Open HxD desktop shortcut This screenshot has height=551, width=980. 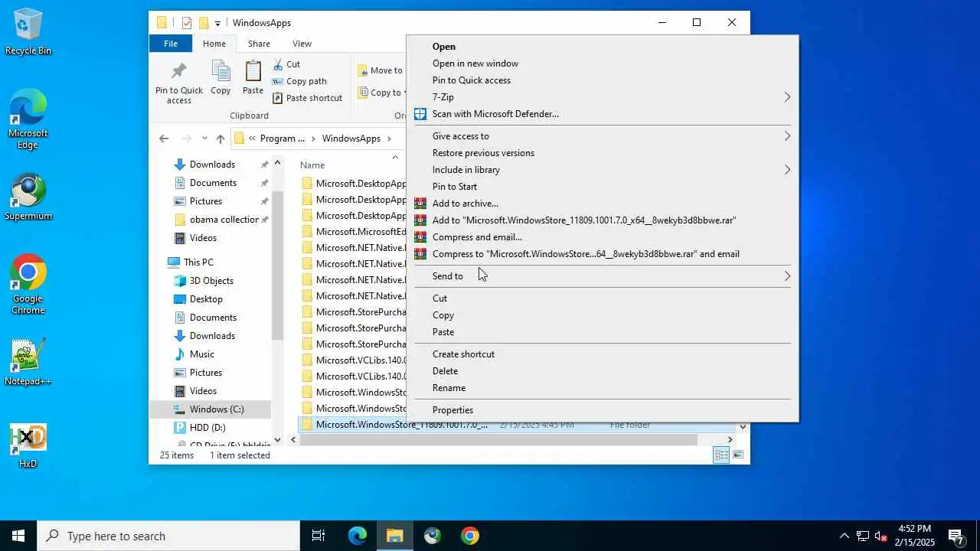[28, 445]
